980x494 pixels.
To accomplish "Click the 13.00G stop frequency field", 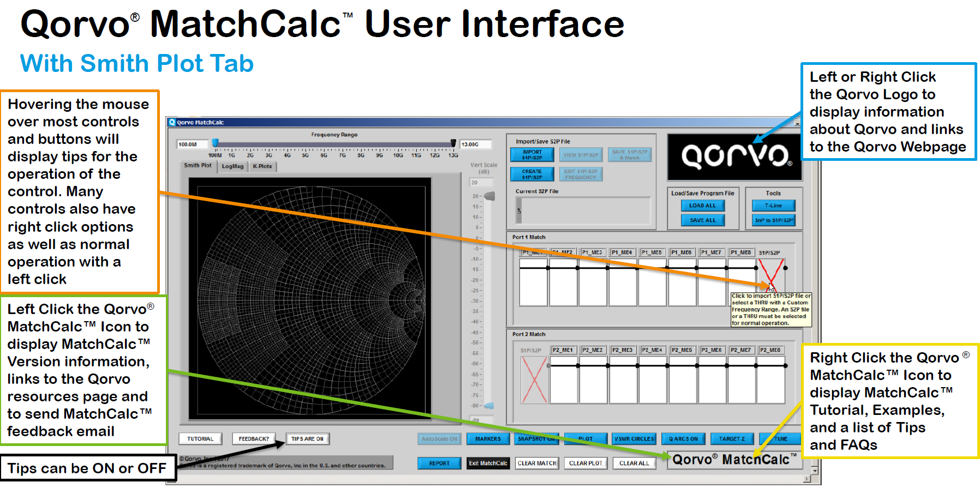I will click(x=475, y=144).
